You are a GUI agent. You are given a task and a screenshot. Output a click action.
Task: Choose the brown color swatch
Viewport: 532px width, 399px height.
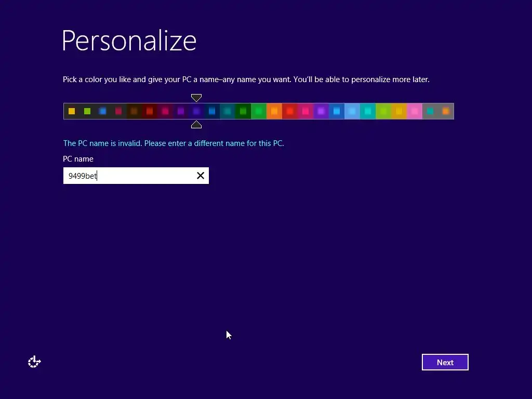[134, 111]
